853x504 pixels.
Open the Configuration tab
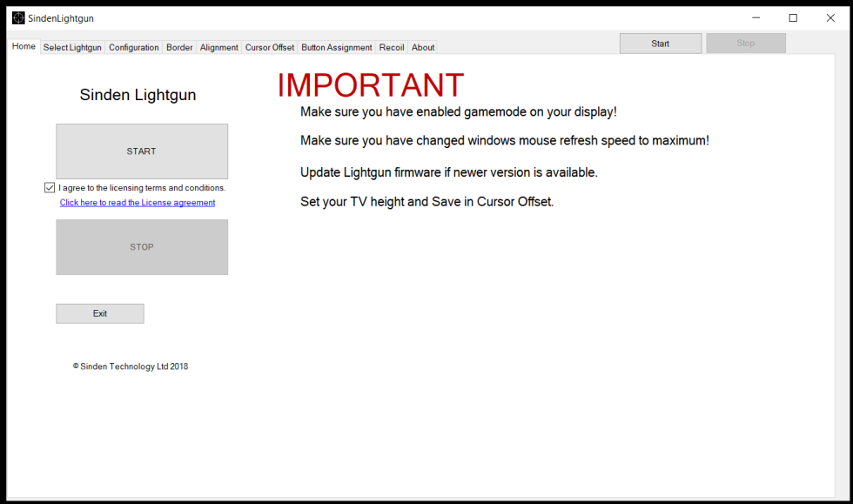pos(134,47)
